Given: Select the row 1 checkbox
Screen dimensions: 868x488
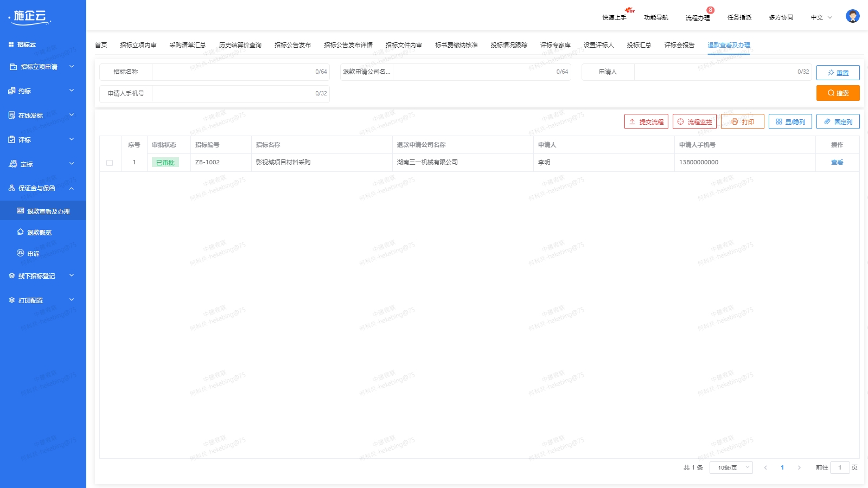Looking at the screenshot, I should coord(110,163).
